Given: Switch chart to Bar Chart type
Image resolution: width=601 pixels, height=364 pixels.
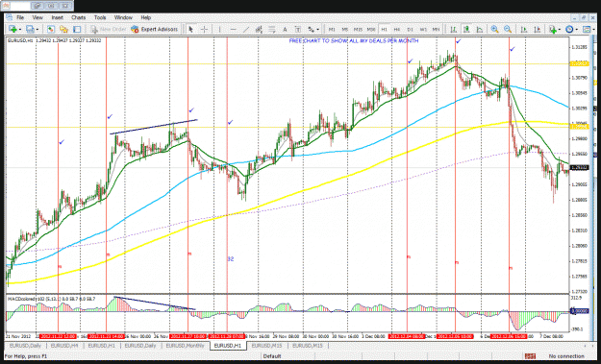Looking at the screenshot, I should point(454,29).
